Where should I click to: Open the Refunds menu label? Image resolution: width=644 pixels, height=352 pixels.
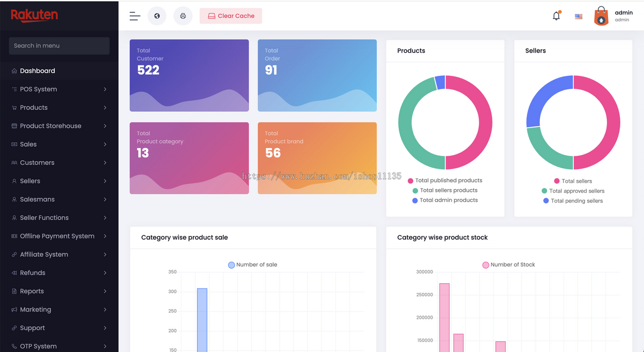33,273
